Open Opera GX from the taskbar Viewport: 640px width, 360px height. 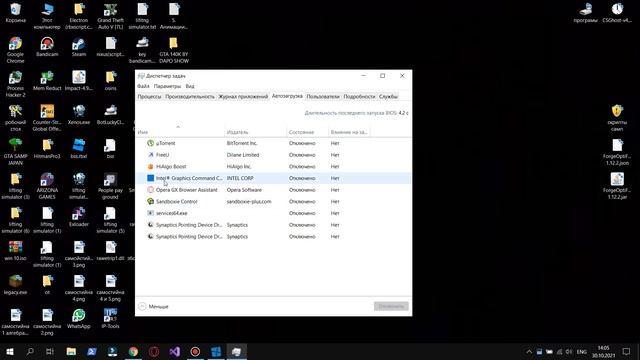pyautogui.click(x=154, y=351)
